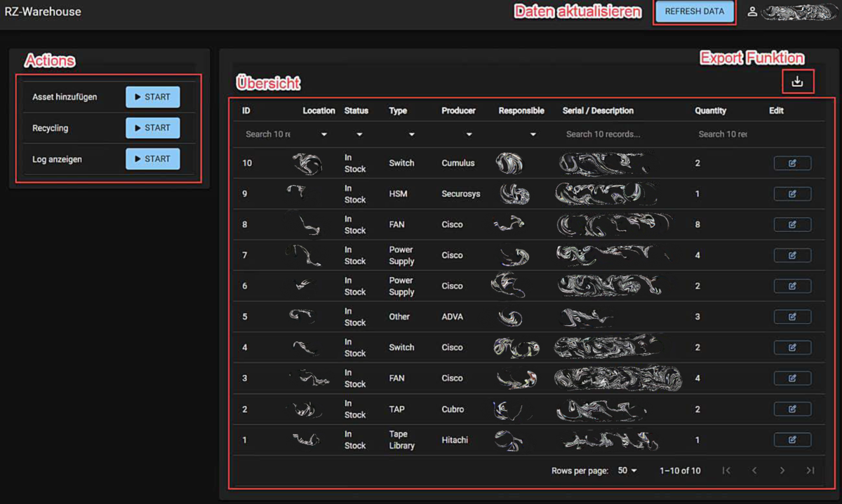Edit the Cumulus Switch row with ID 10
This screenshot has height=504, width=842.
point(792,163)
